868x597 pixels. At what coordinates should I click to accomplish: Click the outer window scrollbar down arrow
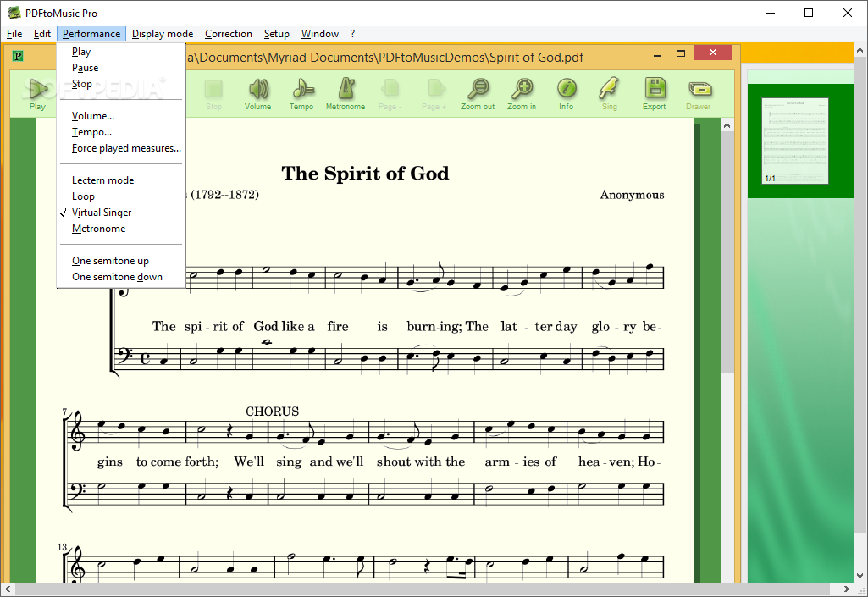tap(860, 576)
